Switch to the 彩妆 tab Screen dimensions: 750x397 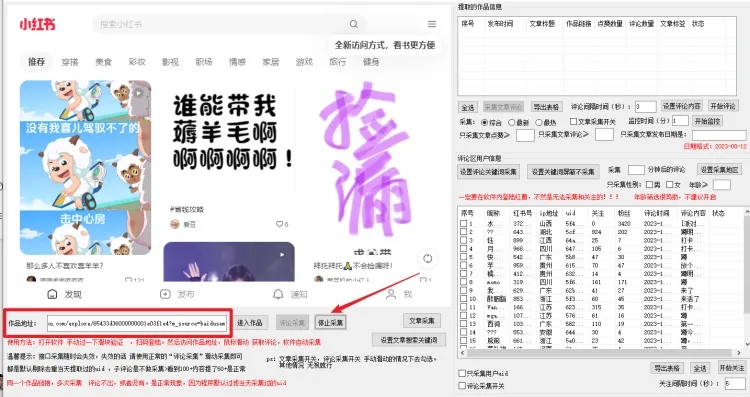pyautogui.click(x=137, y=62)
